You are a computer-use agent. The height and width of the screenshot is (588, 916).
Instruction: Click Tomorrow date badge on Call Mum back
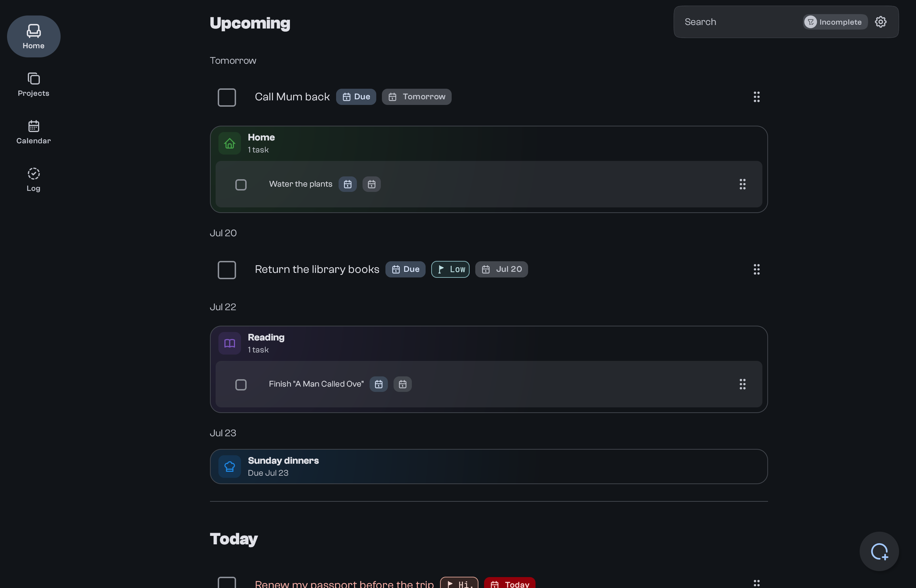point(416,96)
